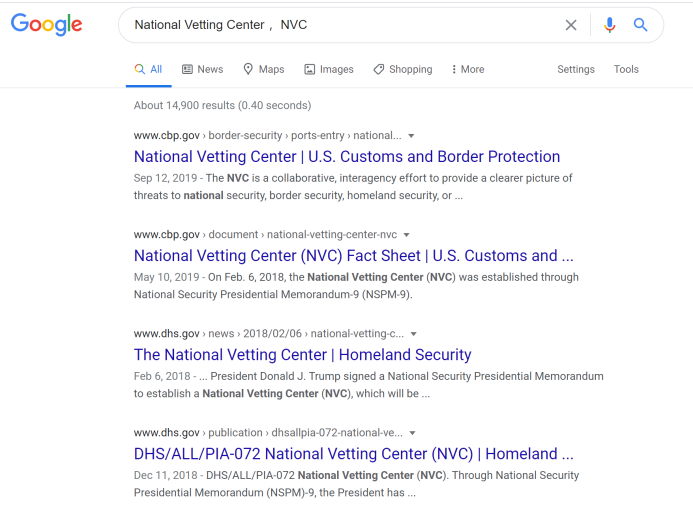Click the search query input field
Screen dimensions: 693x511
coord(340,25)
